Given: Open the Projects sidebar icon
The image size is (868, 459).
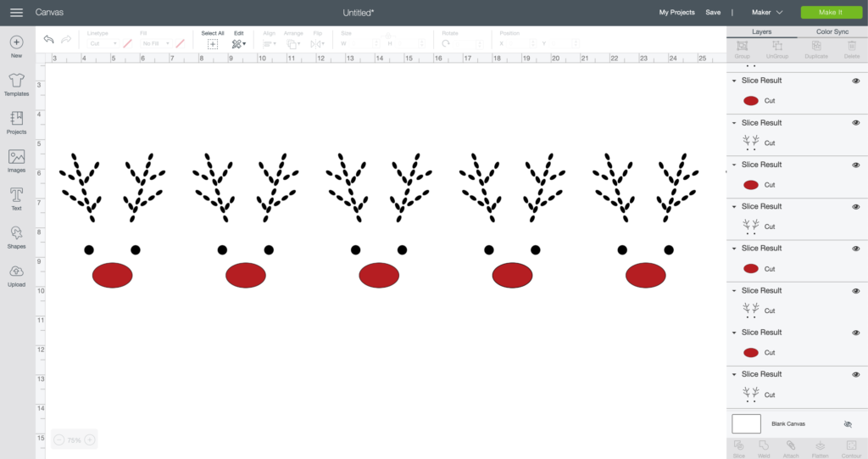Looking at the screenshot, I should 17,122.
